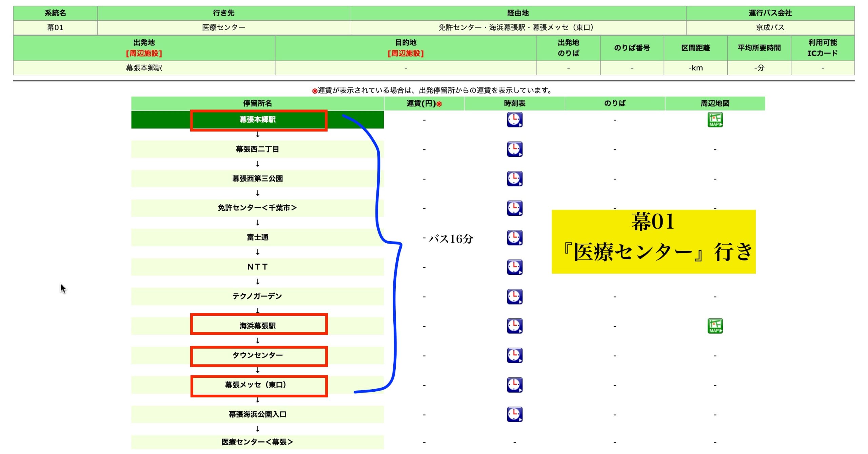Open timetable icon for 富士通 stop
868x454 pixels.
point(514,238)
